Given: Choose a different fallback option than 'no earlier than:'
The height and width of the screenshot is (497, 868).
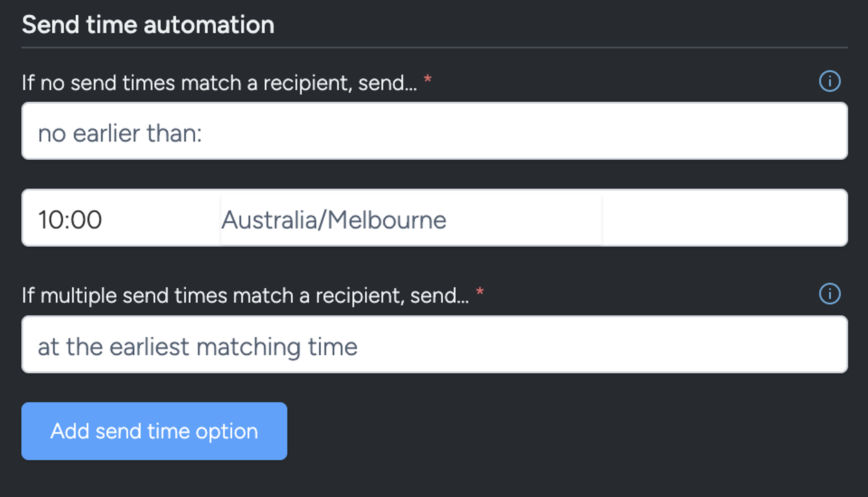Looking at the screenshot, I should point(433,131).
